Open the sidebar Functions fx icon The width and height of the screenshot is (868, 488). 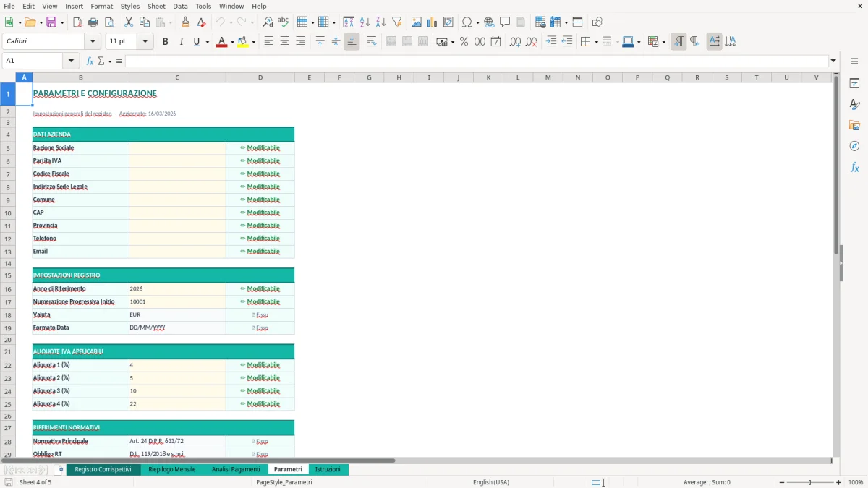click(x=854, y=167)
